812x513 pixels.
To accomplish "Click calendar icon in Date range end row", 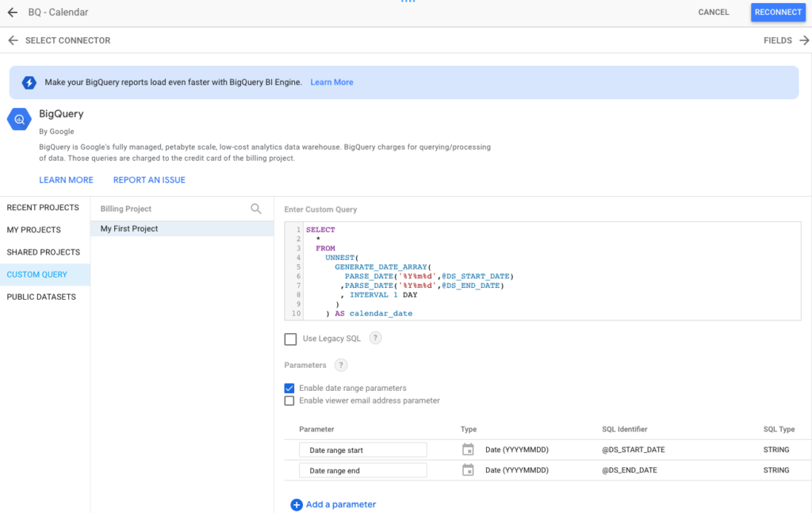I will click(x=468, y=470).
